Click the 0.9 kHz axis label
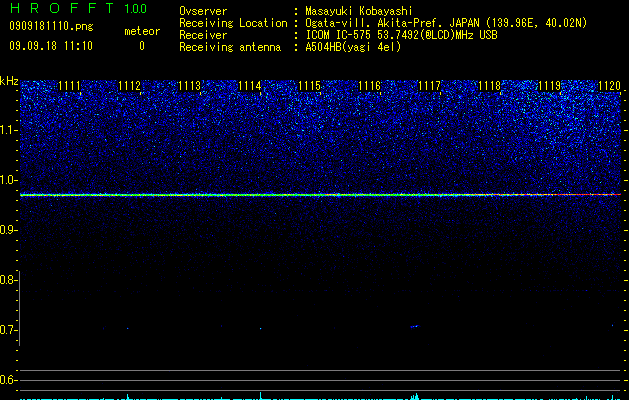This screenshot has height=400, width=629. 7,230
